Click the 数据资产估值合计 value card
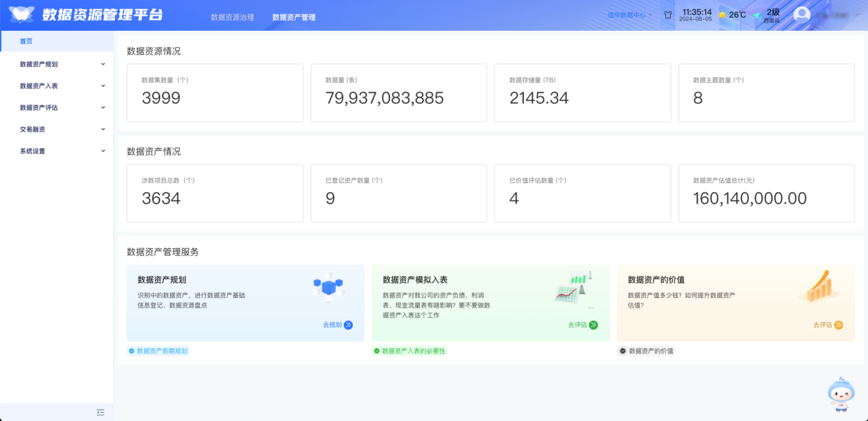Viewport: 868px width, 421px height. pyautogui.click(x=766, y=193)
